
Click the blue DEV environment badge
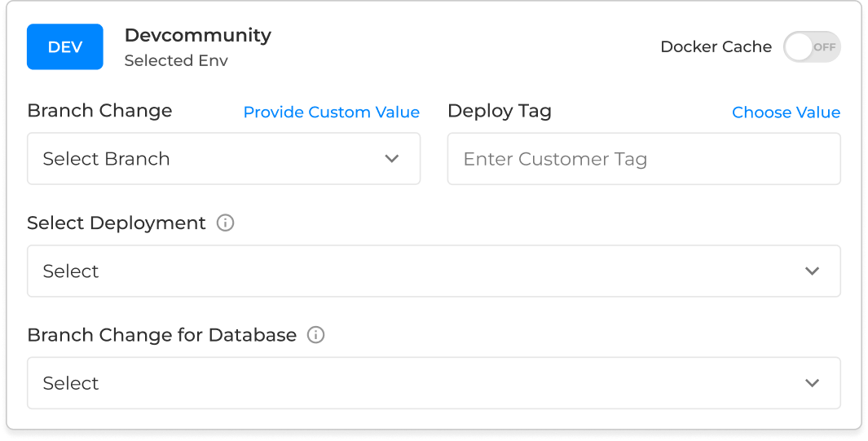tap(65, 46)
